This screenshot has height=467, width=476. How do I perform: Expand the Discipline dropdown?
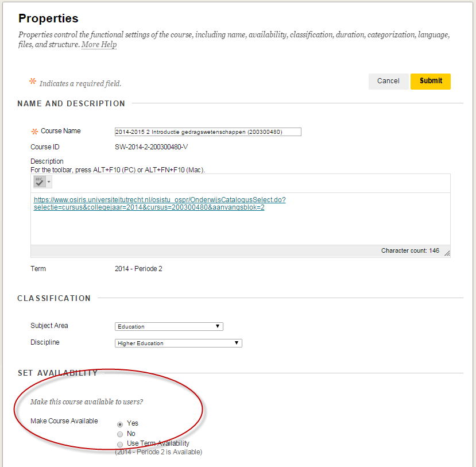point(179,343)
